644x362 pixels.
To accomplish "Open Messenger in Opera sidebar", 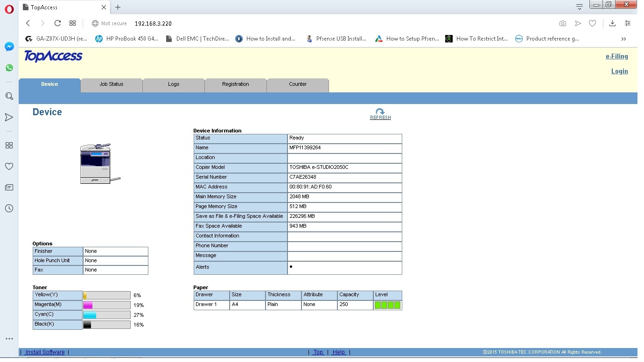I will click(9, 47).
